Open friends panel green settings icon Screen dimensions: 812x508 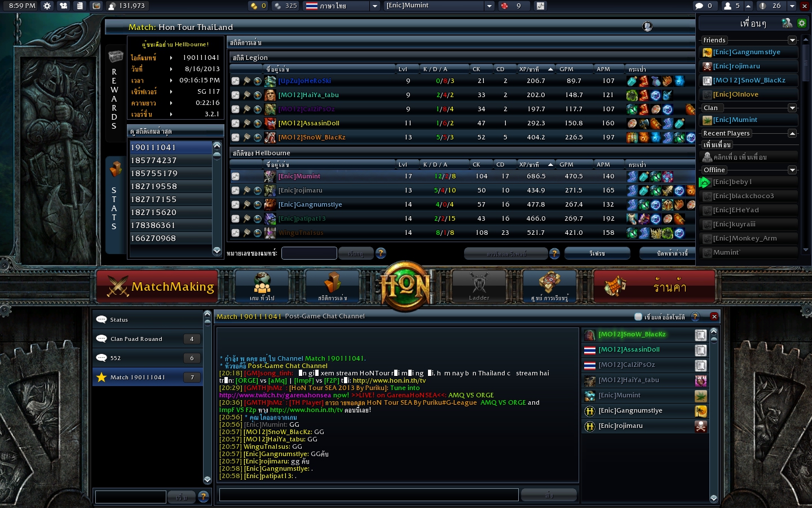[802, 23]
